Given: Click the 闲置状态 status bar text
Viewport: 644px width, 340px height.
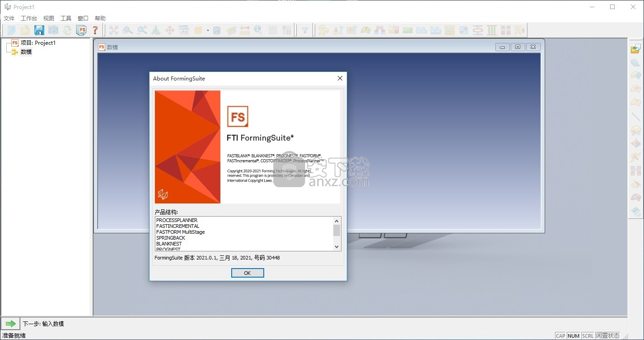Looking at the screenshot, I should [x=608, y=336].
